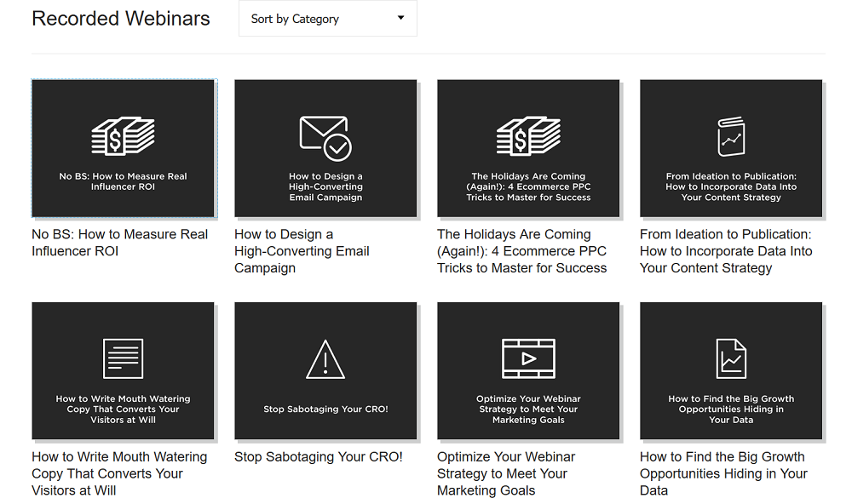
Task: Click the white caption text inside the Stop Sabotaging thumbnail
Action: (325, 409)
